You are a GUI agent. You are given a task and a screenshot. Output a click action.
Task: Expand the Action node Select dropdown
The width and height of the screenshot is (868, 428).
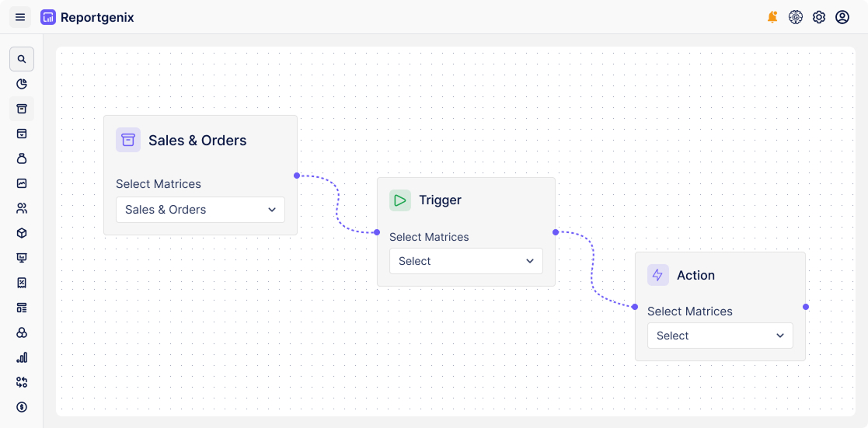[x=720, y=336]
